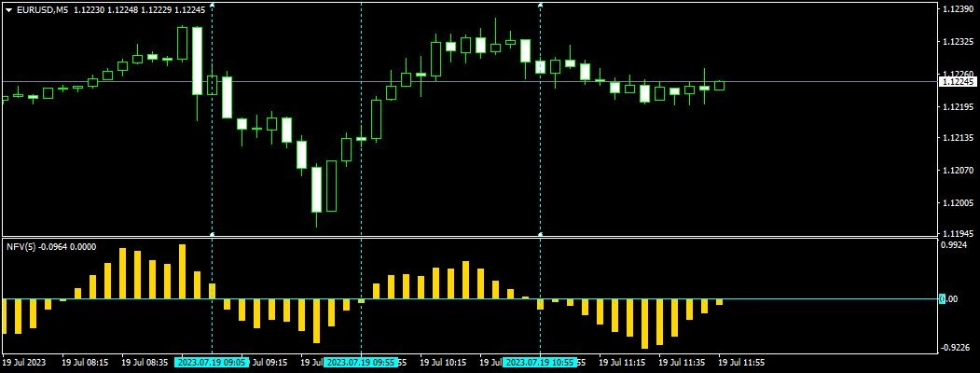This screenshot has width=980, height=373.
Task: Click the 0.9924 indicator scale label
Action: pyautogui.click(x=955, y=246)
